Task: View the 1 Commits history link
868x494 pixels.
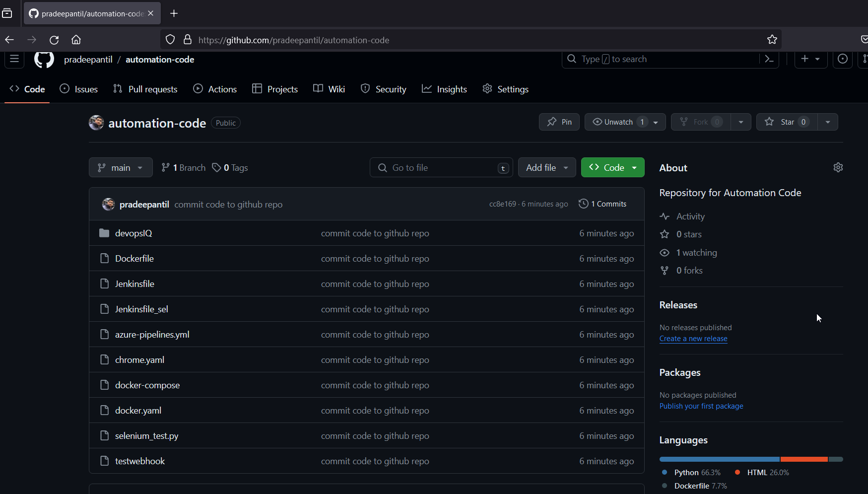Action: pos(602,204)
